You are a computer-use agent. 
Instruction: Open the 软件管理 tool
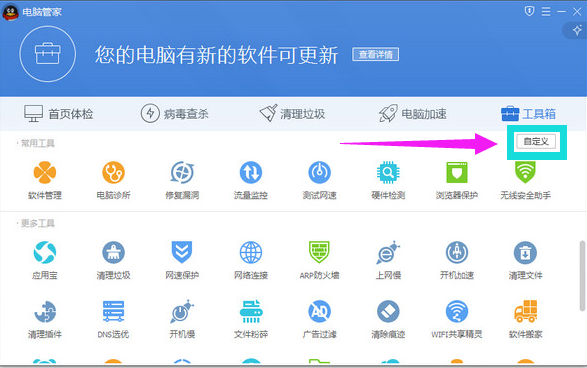click(45, 180)
